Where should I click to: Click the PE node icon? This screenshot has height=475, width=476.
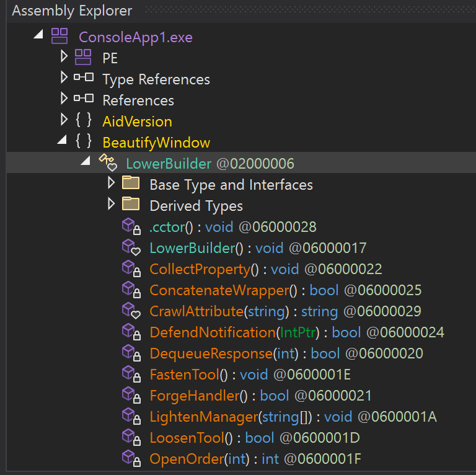coord(83,58)
